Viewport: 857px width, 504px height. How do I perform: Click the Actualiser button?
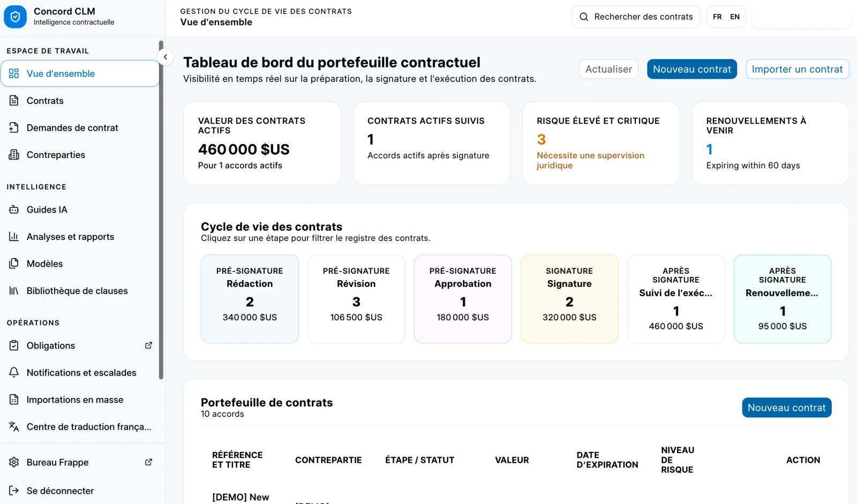coord(608,69)
